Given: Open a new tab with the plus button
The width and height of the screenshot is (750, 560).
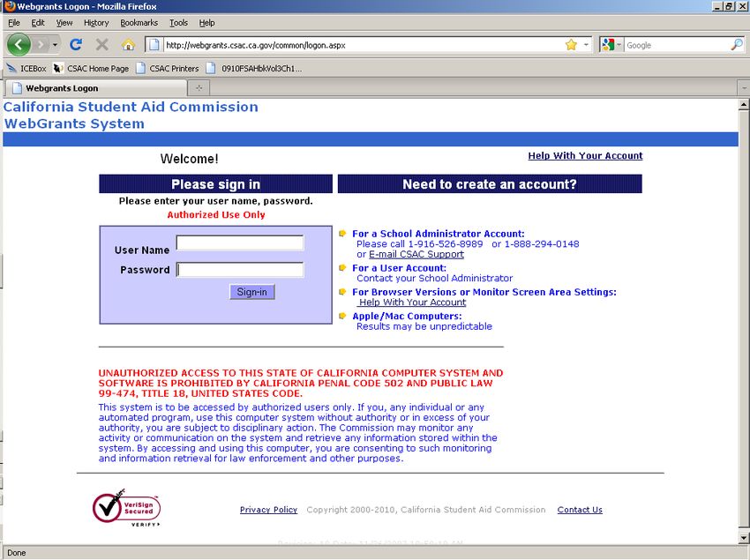Looking at the screenshot, I should coord(199,88).
